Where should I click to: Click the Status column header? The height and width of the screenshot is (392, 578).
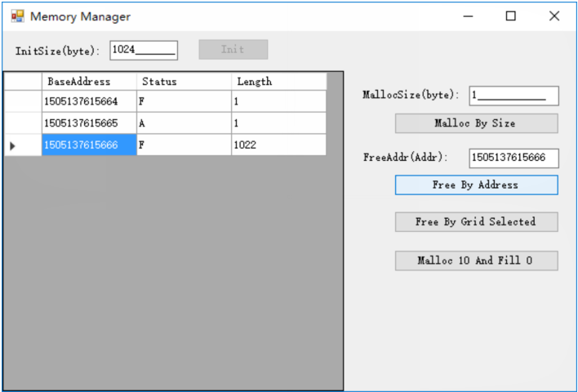[184, 82]
